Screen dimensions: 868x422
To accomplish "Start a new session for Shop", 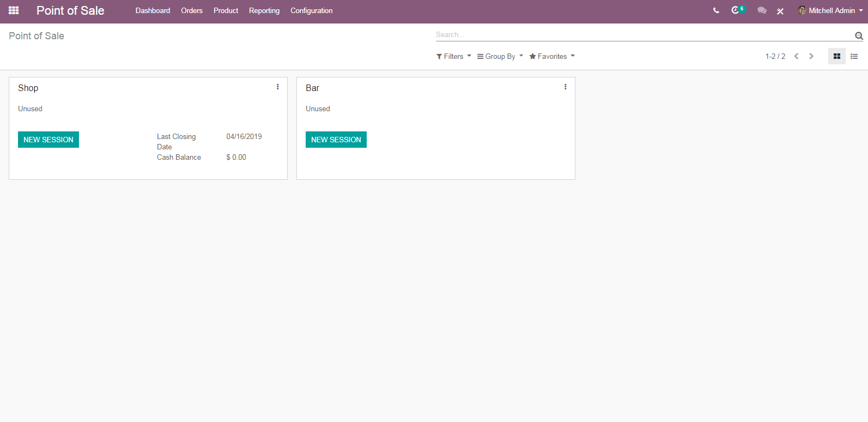I will coord(48,140).
